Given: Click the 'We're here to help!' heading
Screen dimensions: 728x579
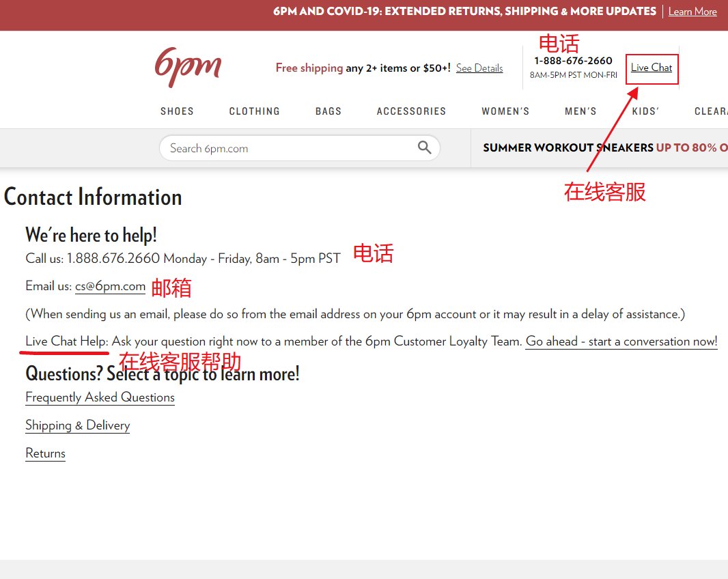Looking at the screenshot, I should pos(91,235).
